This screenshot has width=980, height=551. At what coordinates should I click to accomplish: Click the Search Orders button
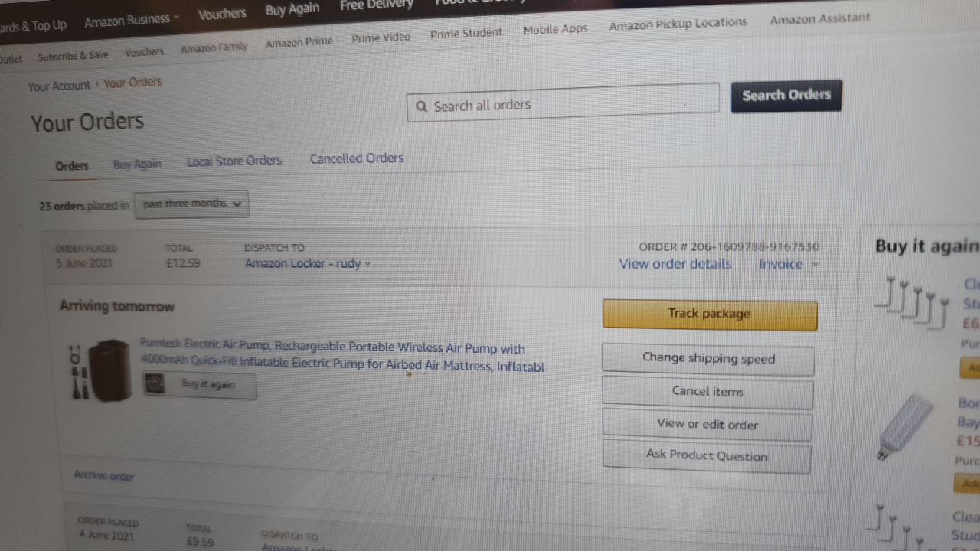[786, 96]
